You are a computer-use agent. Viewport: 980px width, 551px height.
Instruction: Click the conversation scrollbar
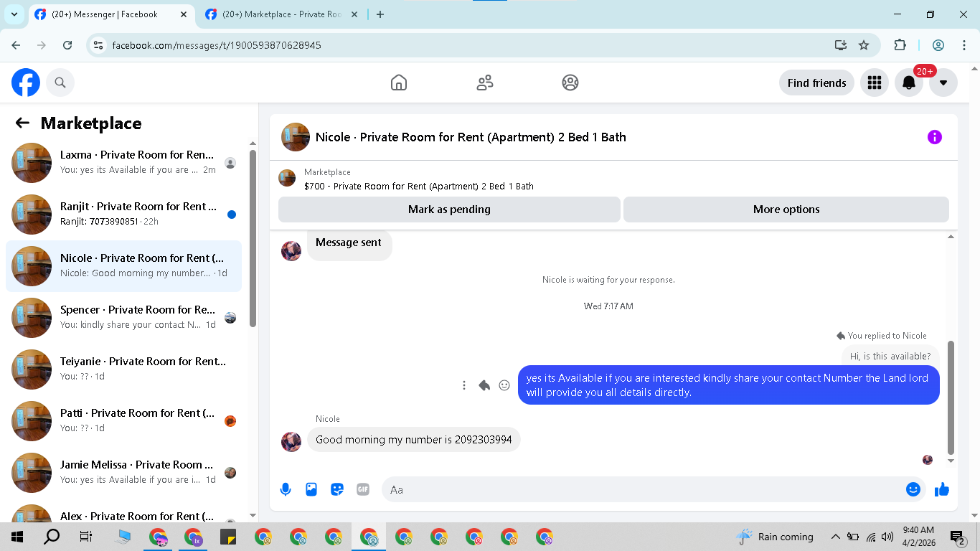(951, 397)
